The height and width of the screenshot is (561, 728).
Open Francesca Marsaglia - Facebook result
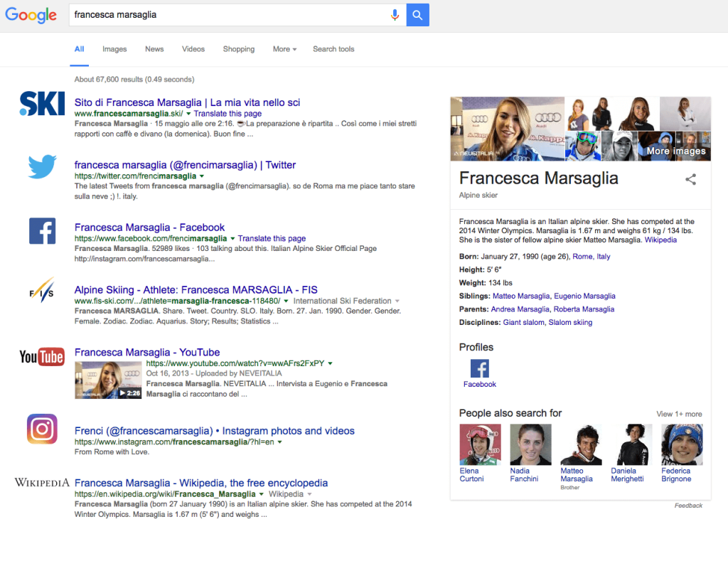(149, 228)
